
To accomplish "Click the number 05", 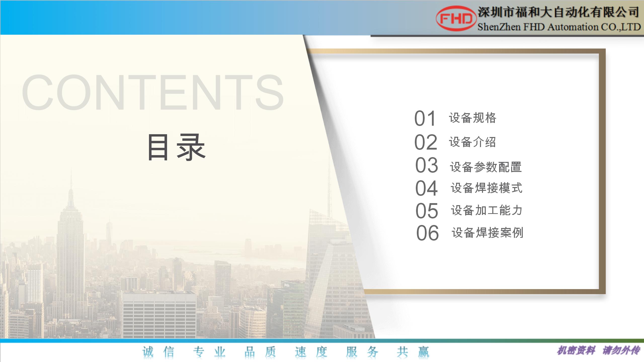I will tap(427, 211).
